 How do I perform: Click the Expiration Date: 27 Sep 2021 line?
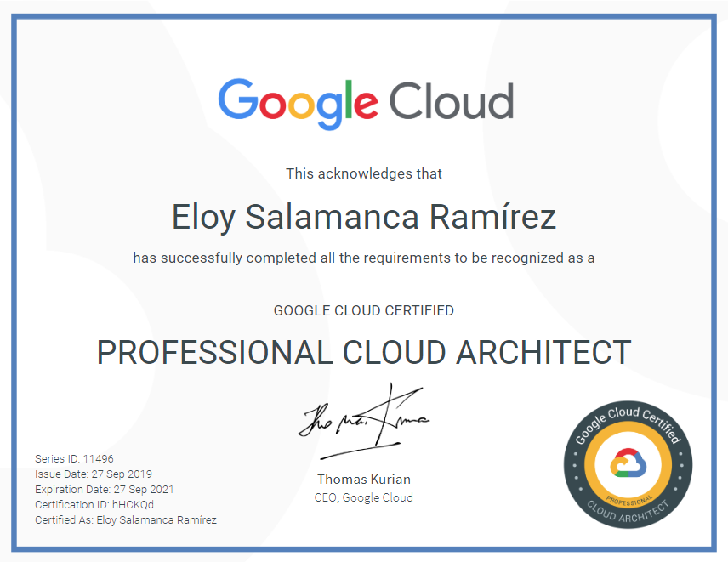point(104,490)
